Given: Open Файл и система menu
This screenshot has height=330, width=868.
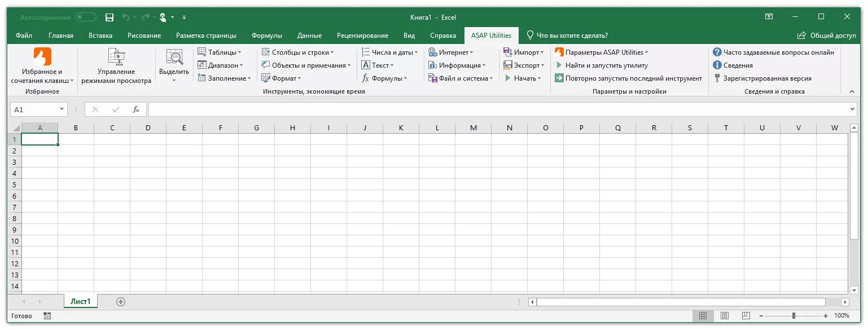Looking at the screenshot, I should pyautogui.click(x=461, y=78).
